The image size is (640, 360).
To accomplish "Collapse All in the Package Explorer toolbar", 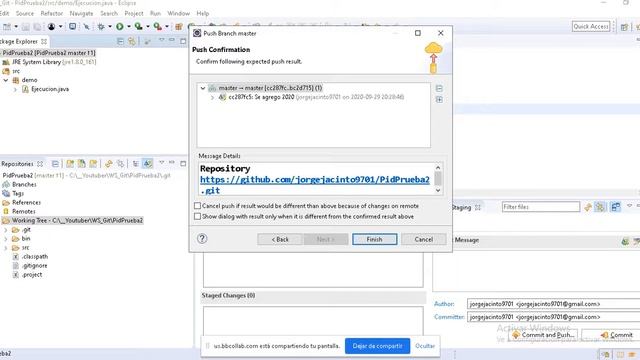I will pos(120,41).
